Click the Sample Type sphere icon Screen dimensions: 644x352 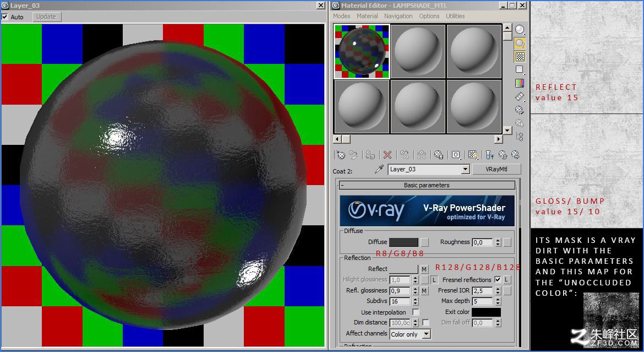coord(520,30)
